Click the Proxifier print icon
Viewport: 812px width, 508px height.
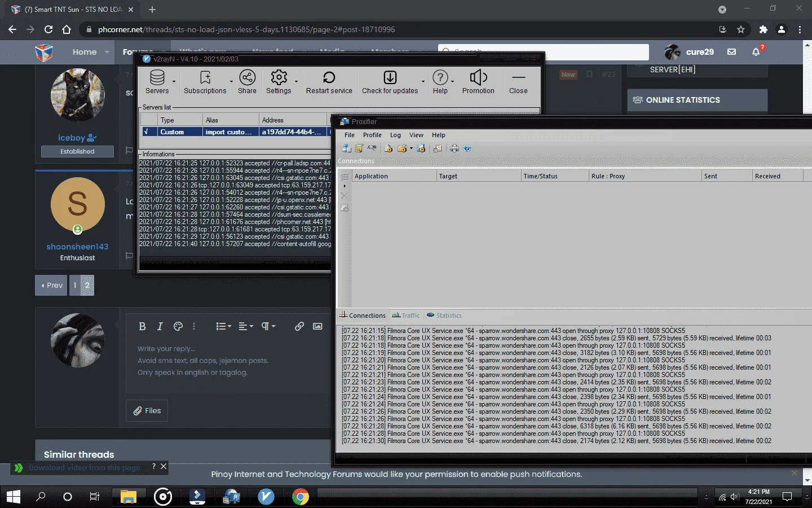pos(454,148)
